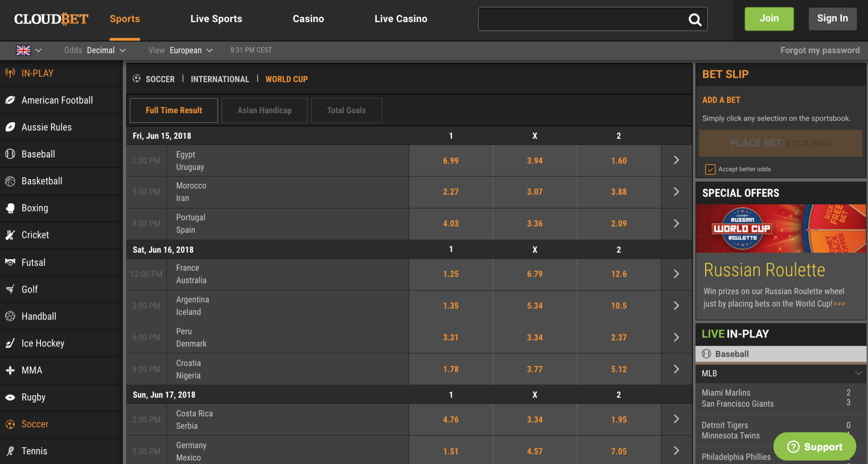Select the Basketball icon in sidebar

[10, 181]
